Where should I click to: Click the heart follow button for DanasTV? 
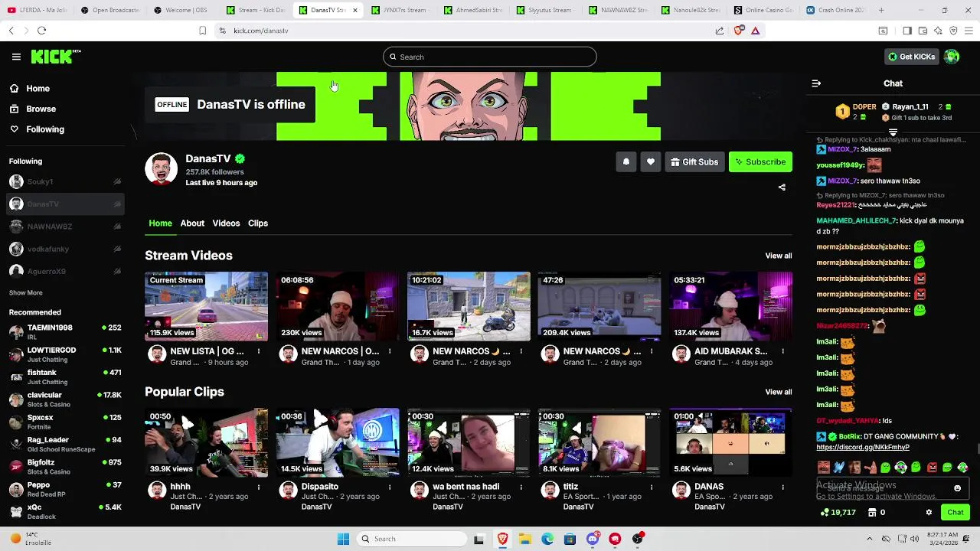[650, 162]
